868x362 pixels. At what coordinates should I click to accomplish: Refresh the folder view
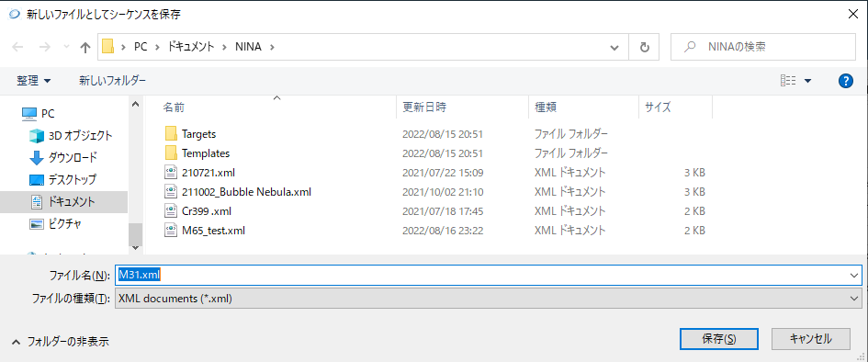pyautogui.click(x=644, y=48)
